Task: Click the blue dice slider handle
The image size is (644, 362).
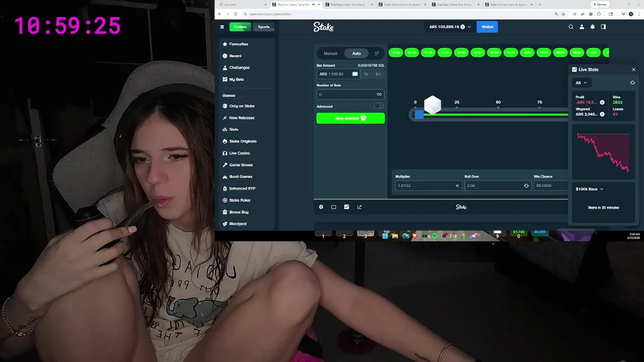Action: 419,115
